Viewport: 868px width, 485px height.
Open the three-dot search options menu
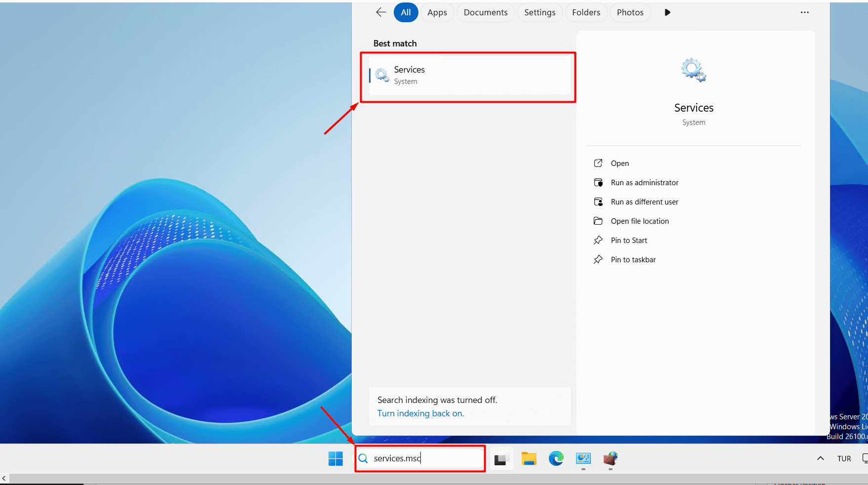point(804,12)
